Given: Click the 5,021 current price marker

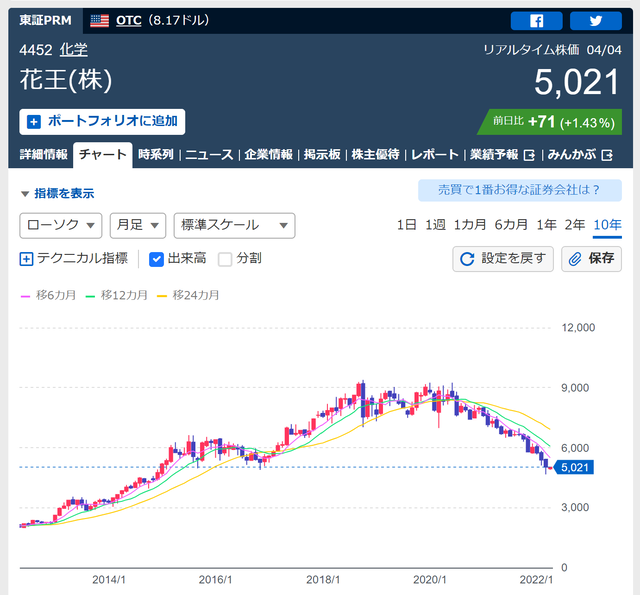Looking at the screenshot, I should click(574, 467).
